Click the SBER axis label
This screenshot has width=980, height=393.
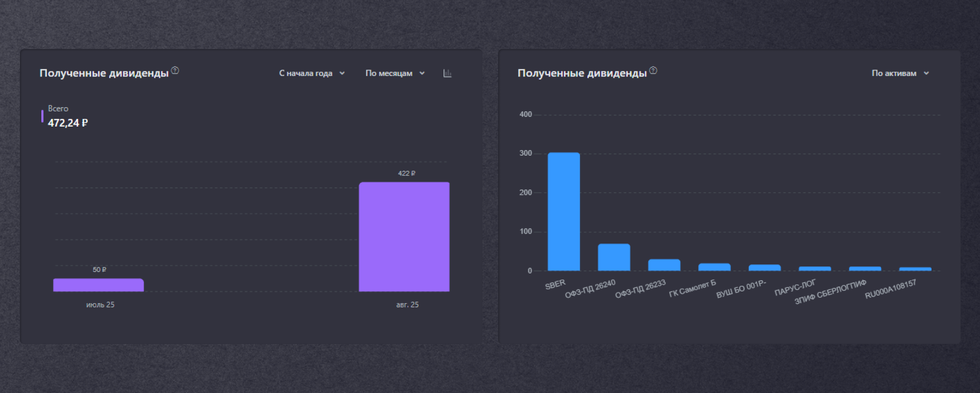click(555, 284)
